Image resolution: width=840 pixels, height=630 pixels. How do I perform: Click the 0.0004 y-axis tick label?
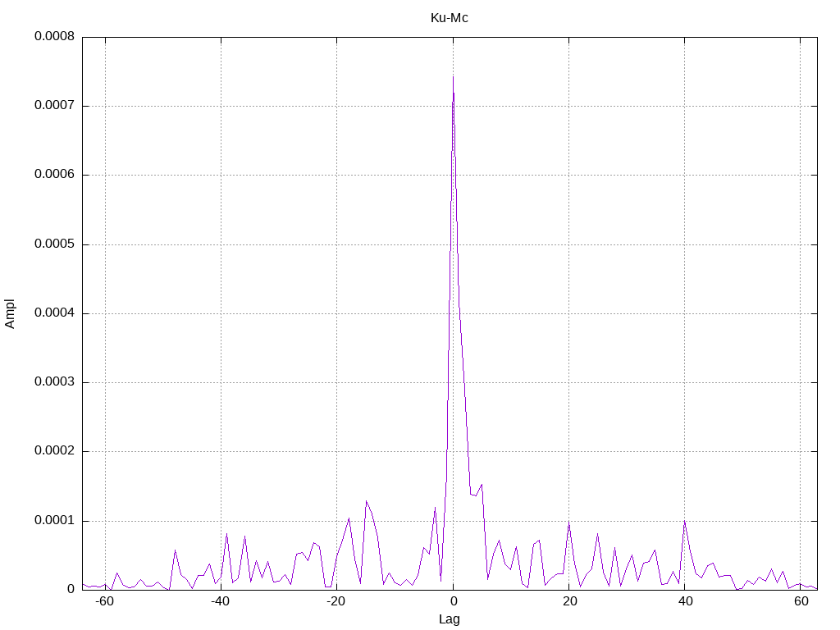[55, 313]
